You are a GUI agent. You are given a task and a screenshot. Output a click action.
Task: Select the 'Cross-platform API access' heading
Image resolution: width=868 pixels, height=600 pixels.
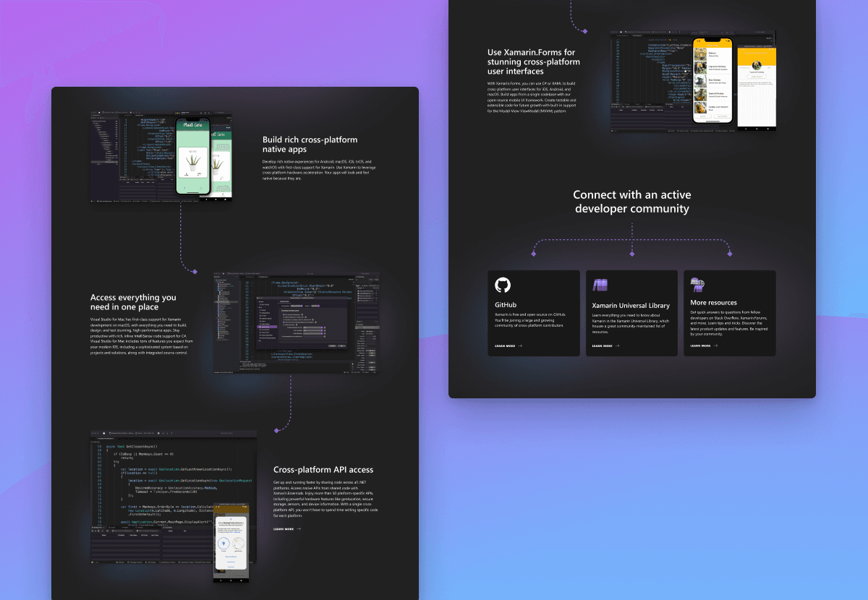point(323,470)
